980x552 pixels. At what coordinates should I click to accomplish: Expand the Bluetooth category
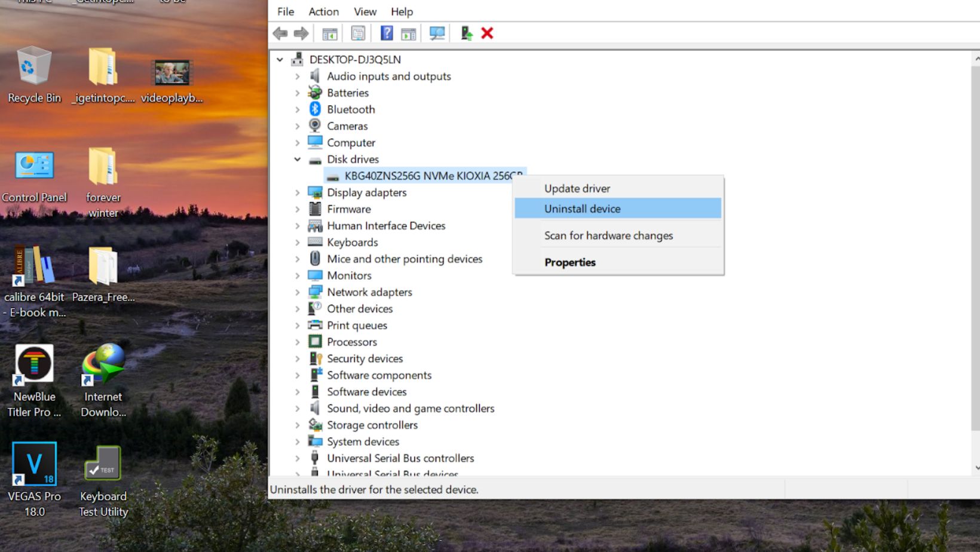coord(298,109)
